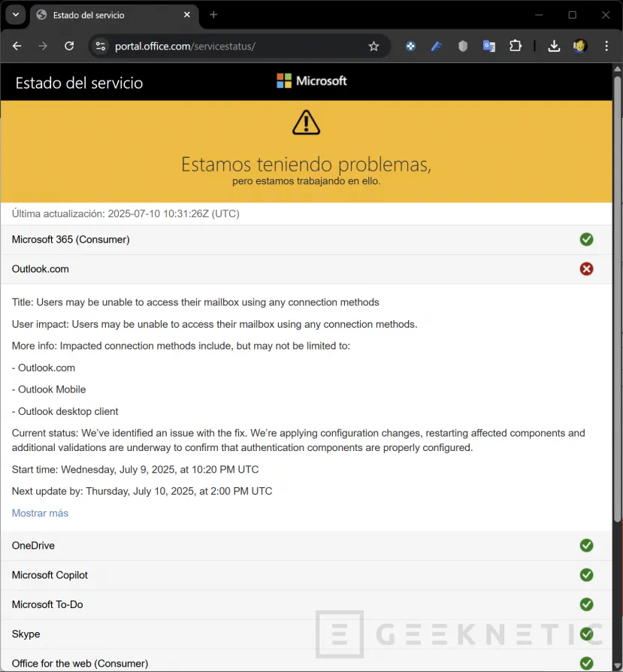
Task: Click Mostrar más link
Action: (40, 513)
